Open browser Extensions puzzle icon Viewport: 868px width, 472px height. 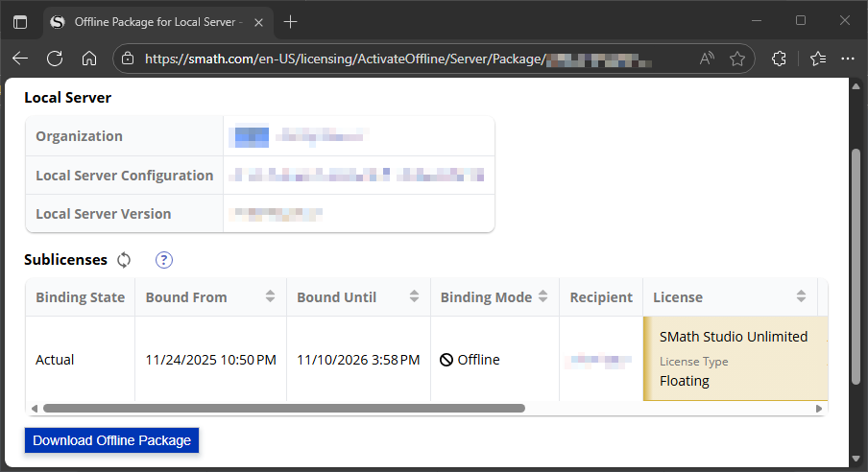[779, 59]
